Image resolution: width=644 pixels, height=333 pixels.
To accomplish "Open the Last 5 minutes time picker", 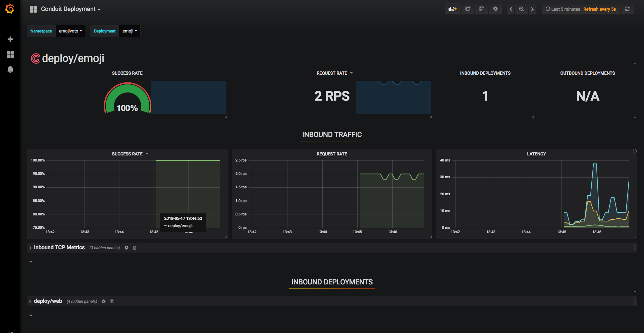I will 563,9.
